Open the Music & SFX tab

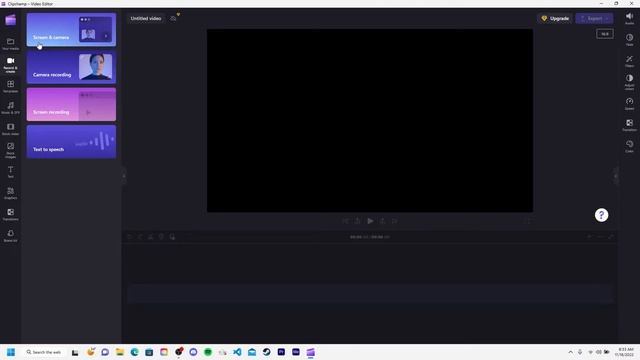[x=11, y=108]
